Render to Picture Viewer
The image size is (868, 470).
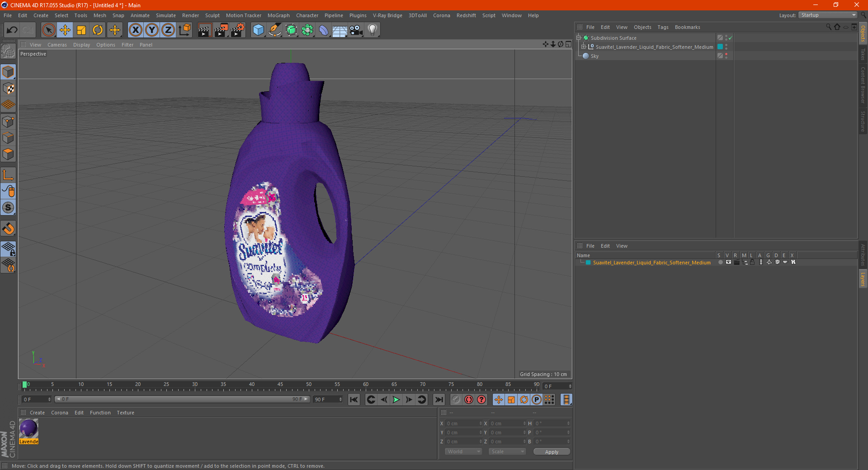(221, 30)
